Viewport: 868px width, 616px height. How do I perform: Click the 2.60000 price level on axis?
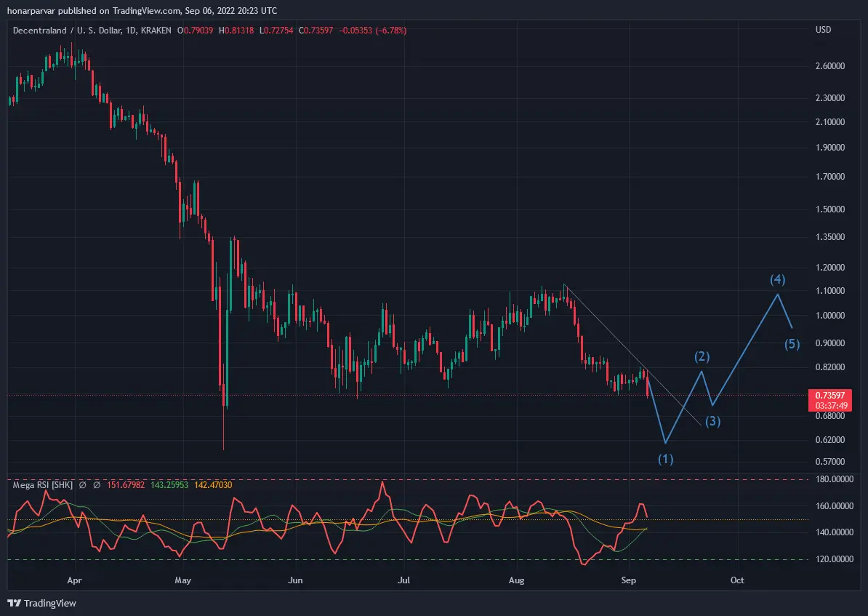tap(829, 66)
